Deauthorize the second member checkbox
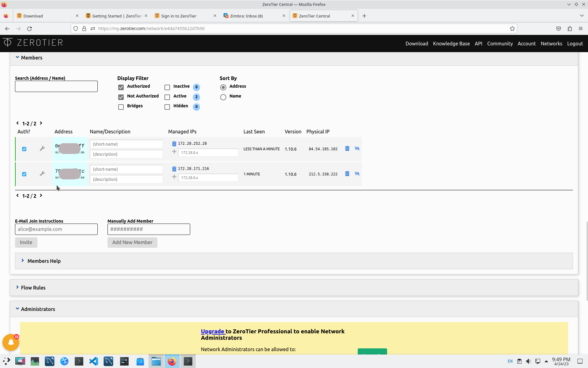 coord(24,174)
